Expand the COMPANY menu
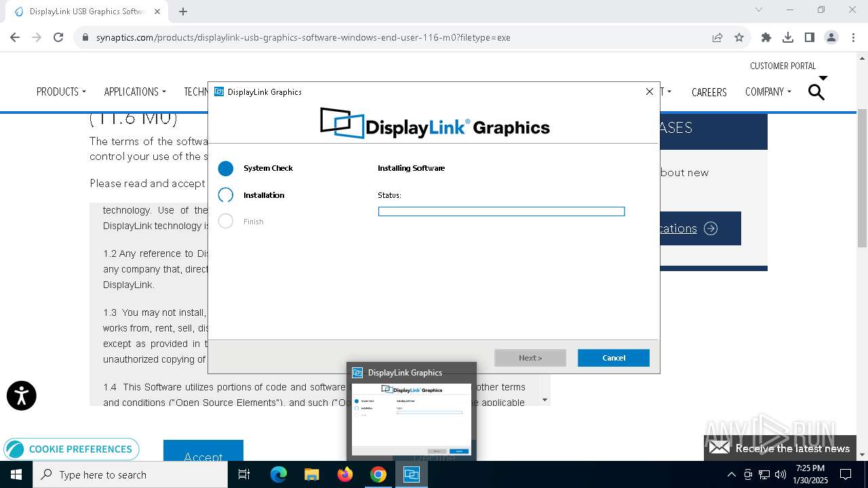Screen dimensions: 868x488 coord(768,91)
